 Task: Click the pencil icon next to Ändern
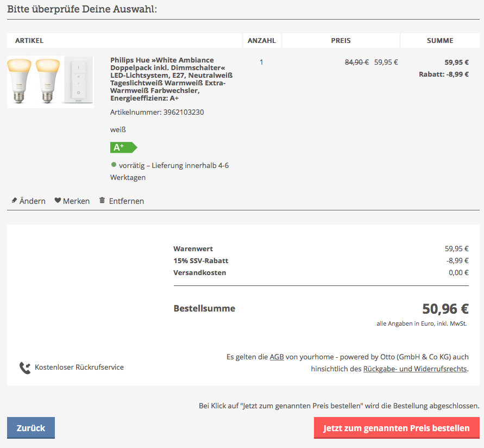click(x=15, y=201)
